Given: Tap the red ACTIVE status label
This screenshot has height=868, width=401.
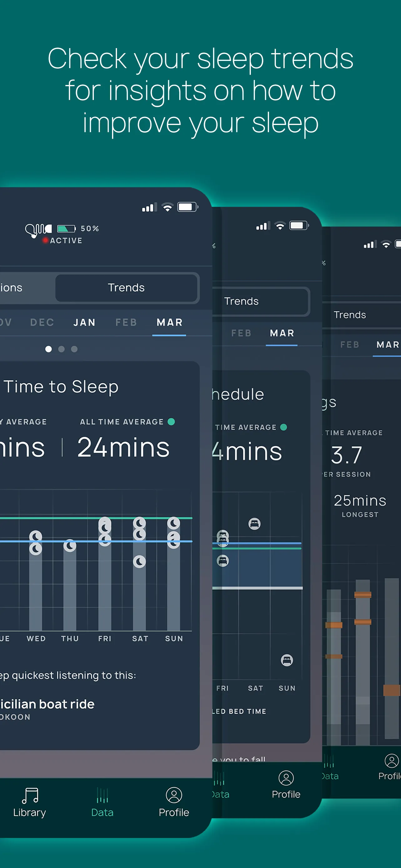Looking at the screenshot, I should (x=62, y=241).
